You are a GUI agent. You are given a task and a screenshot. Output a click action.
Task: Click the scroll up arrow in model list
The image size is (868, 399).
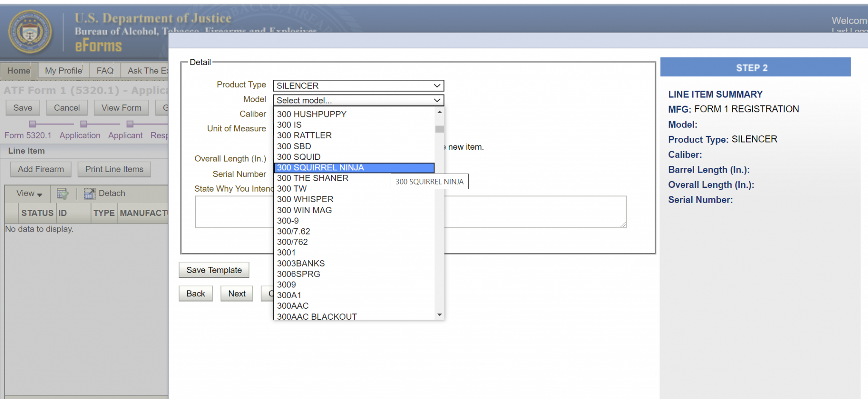[440, 112]
